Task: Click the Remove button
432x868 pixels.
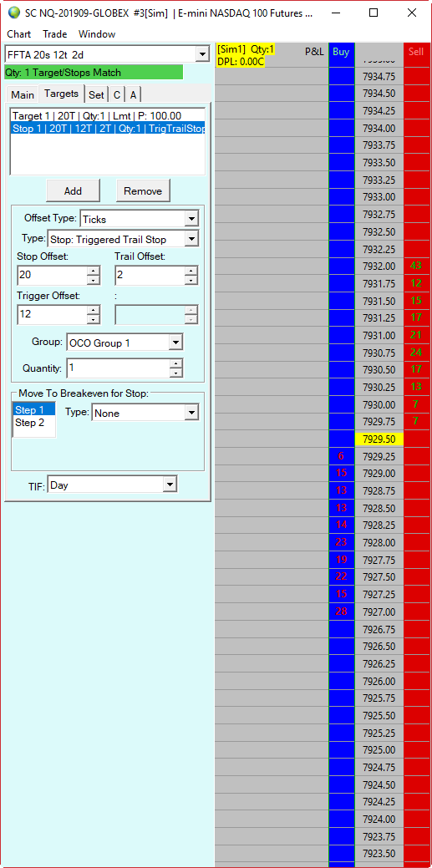Action: (143, 191)
